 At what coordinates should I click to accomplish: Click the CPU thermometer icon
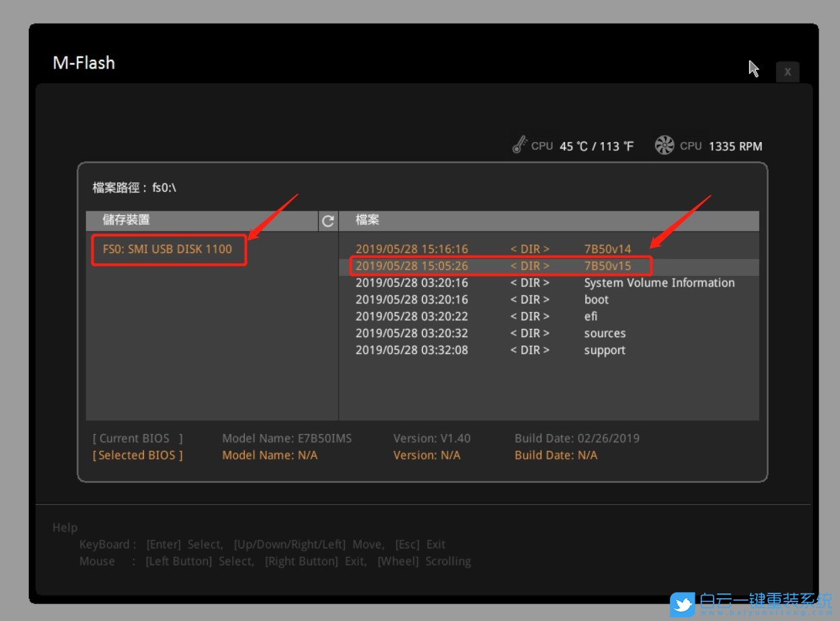point(520,145)
